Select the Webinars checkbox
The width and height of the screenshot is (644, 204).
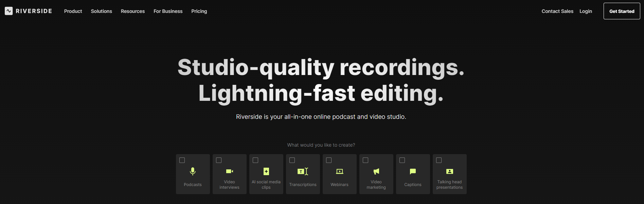329,160
